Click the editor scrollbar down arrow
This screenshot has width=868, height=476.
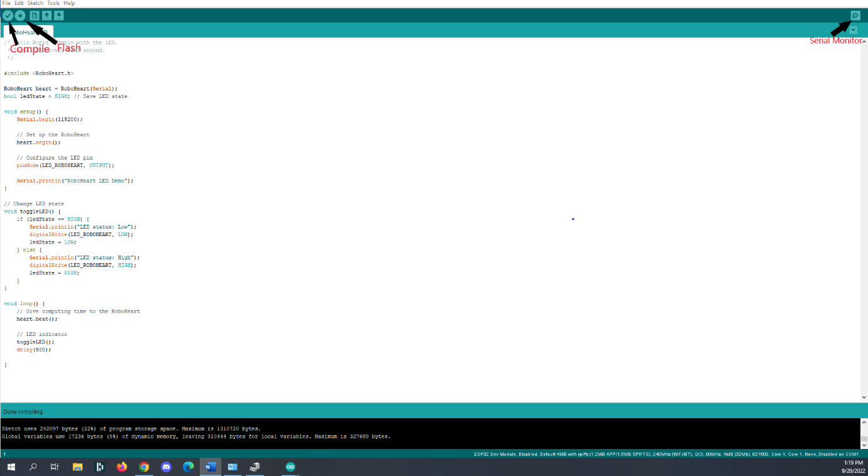(x=864, y=397)
